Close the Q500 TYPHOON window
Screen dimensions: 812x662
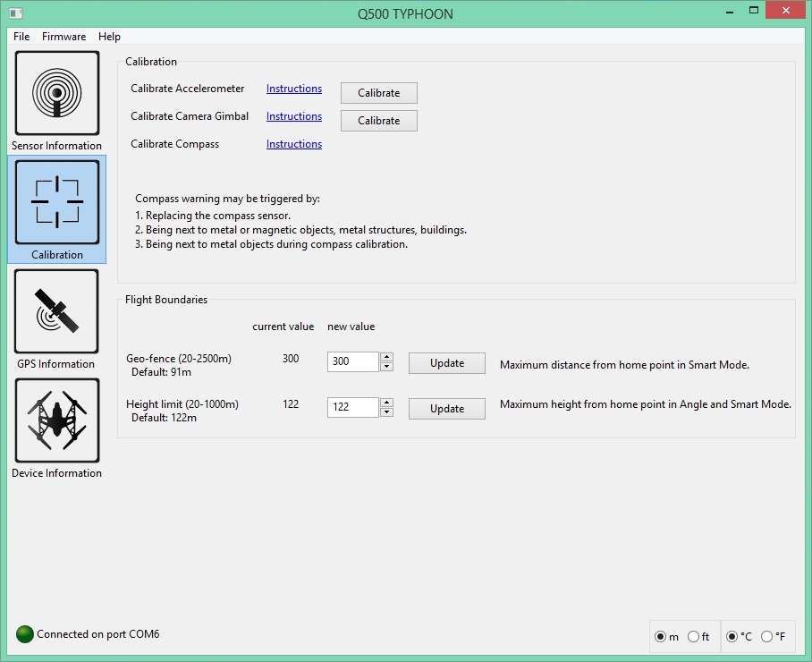coord(786,11)
